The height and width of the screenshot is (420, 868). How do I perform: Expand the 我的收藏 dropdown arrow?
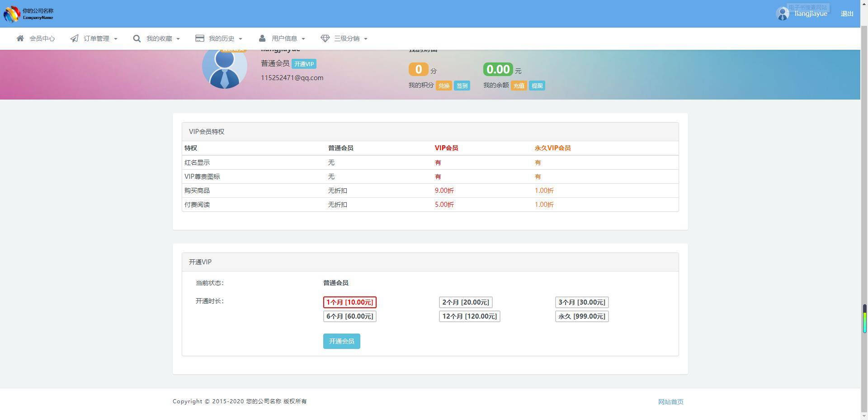point(178,39)
